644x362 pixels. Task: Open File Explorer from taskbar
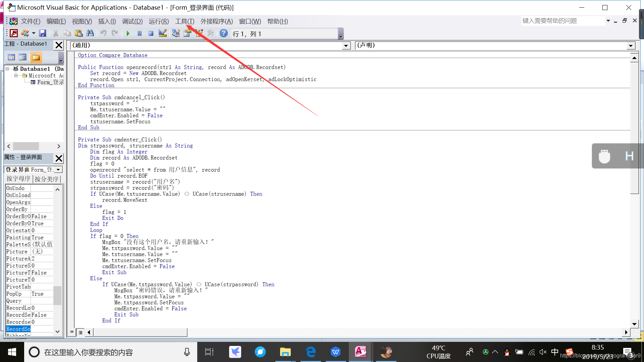point(285,352)
